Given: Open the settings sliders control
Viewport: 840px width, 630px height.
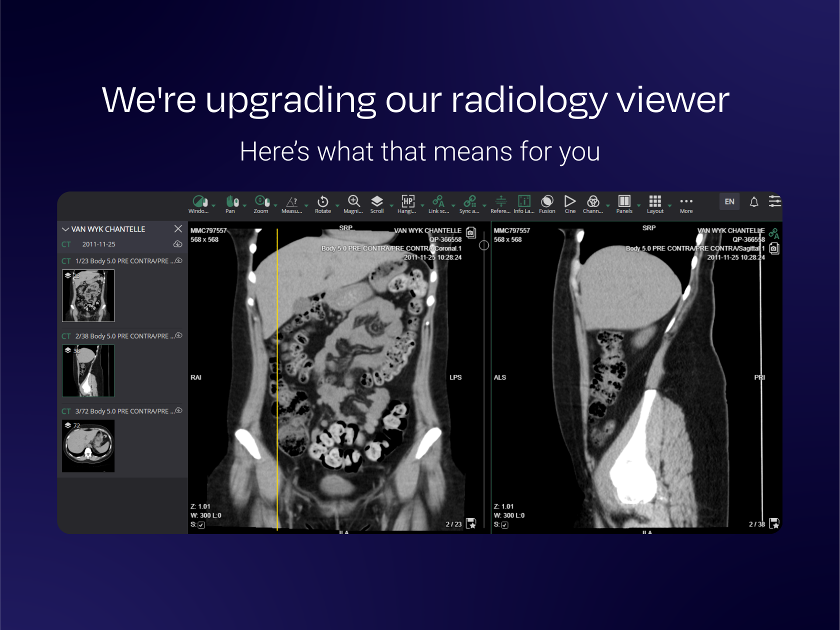Looking at the screenshot, I should pyautogui.click(x=775, y=201).
